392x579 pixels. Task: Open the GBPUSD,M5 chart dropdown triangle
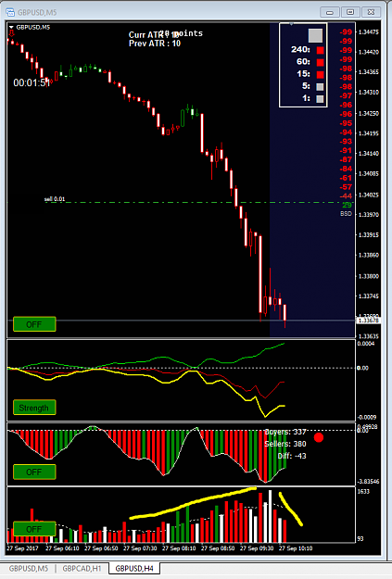(x=11, y=27)
